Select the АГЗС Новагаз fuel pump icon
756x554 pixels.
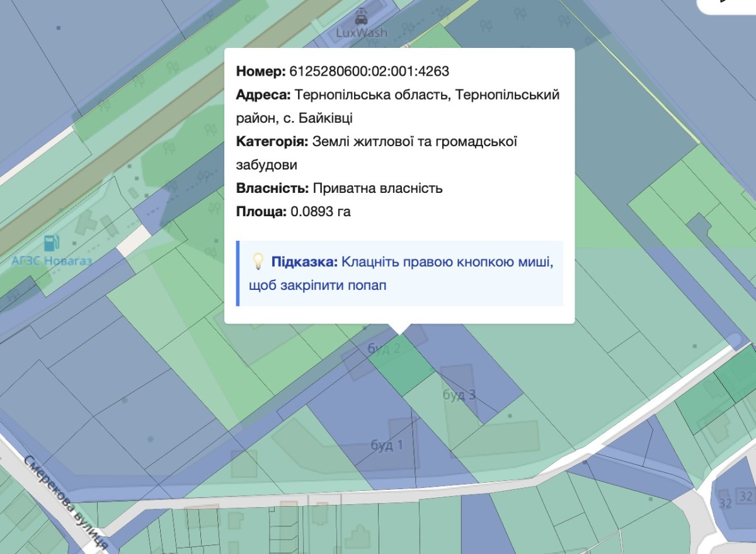click(51, 243)
